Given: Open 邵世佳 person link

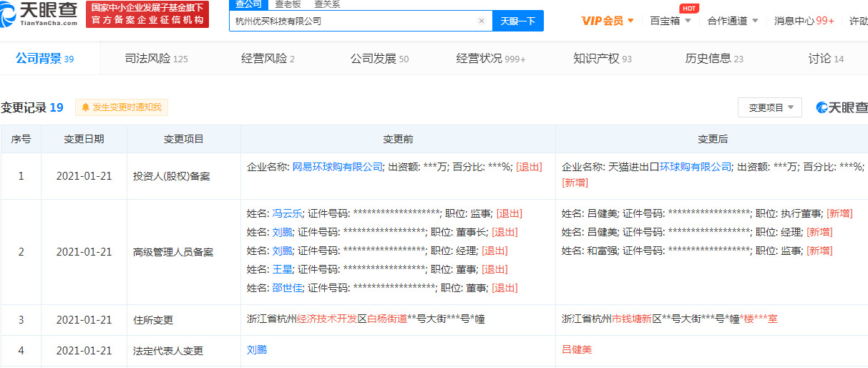Looking at the screenshot, I should pos(287,288).
